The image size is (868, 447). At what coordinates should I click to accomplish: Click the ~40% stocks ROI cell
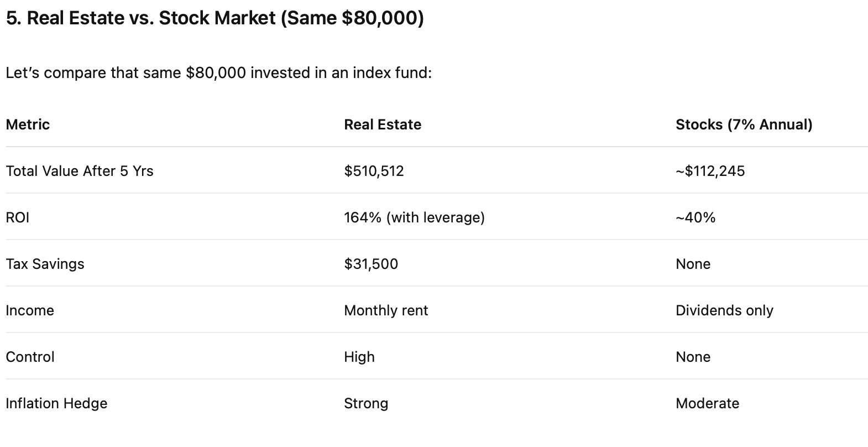point(696,217)
